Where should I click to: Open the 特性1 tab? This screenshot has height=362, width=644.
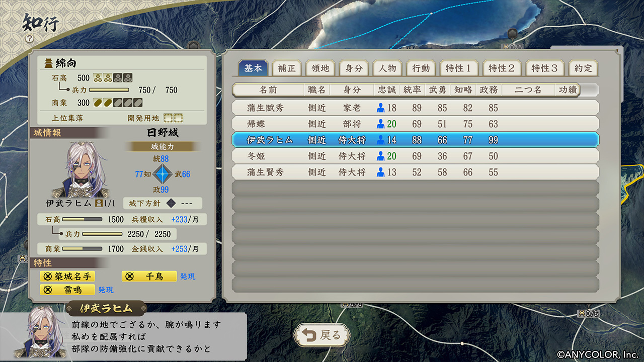[x=458, y=68]
